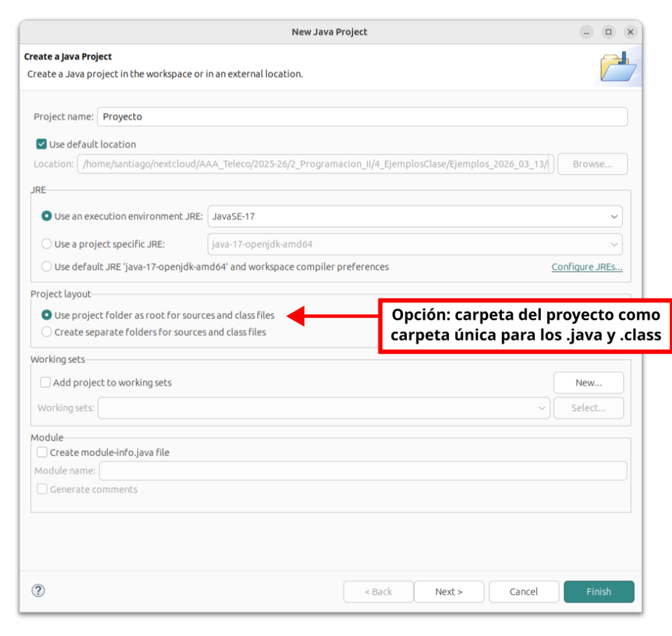This screenshot has width=672, height=636.
Task: Select Use default JRE radio option
Action: click(x=47, y=267)
